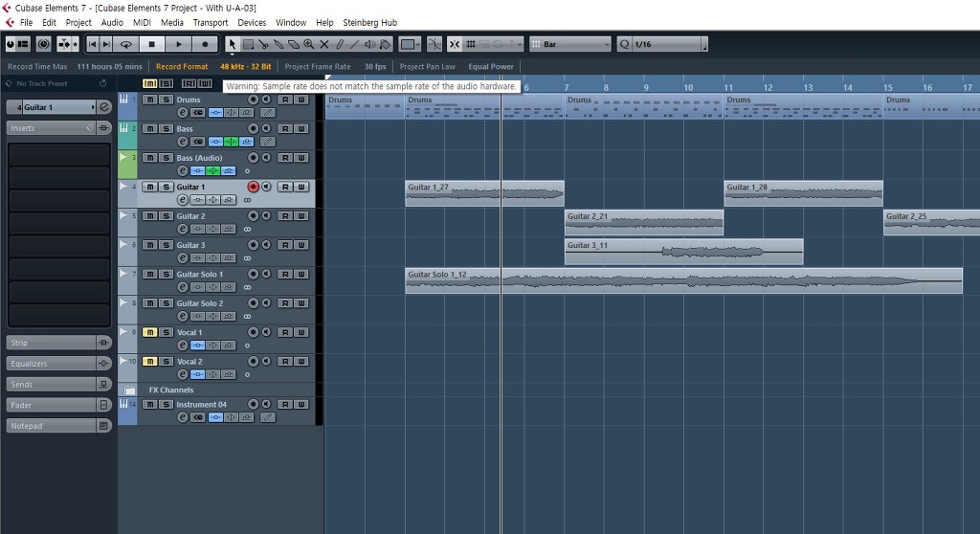This screenshot has height=534, width=980.
Task: Solo the Guitar 2 track
Action: point(166,216)
